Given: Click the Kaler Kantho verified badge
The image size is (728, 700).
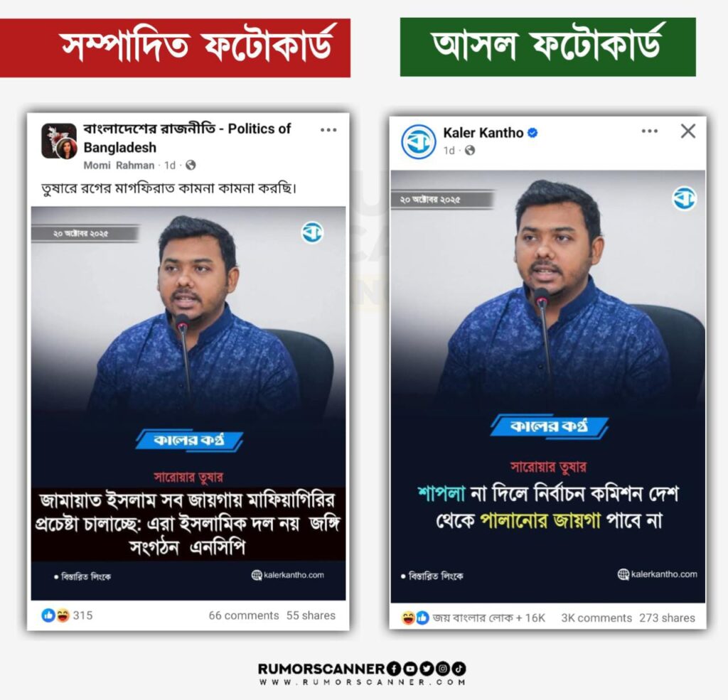Looking at the screenshot, I should tap(533, 133).
